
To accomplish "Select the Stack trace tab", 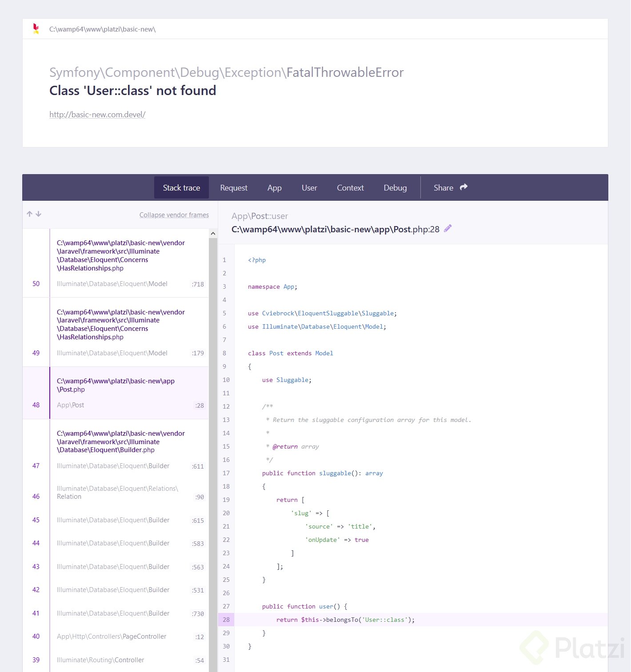I will pos(181,187).
